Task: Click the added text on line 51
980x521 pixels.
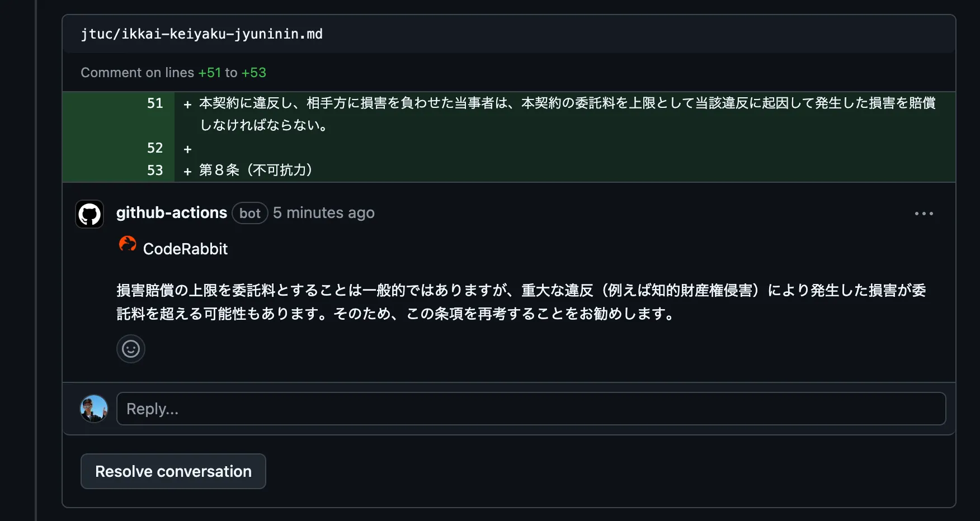Action: [x=566, y=103]
